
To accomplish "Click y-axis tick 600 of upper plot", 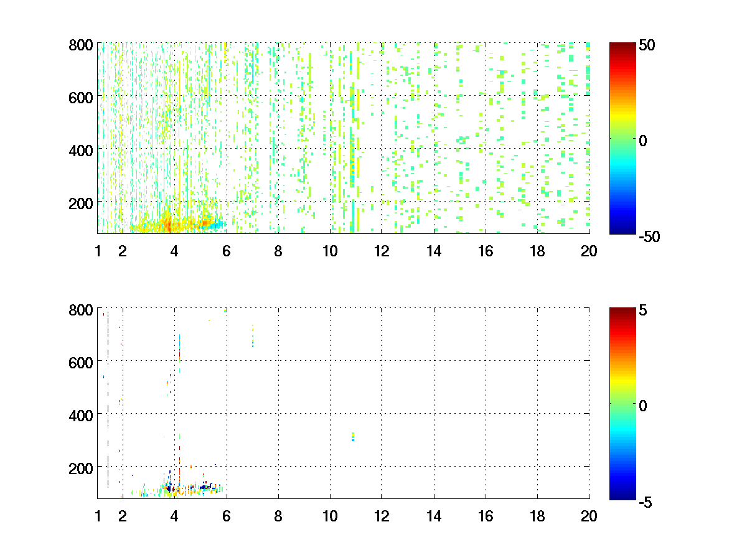I will pyautogui.click(x=81, y=97).
